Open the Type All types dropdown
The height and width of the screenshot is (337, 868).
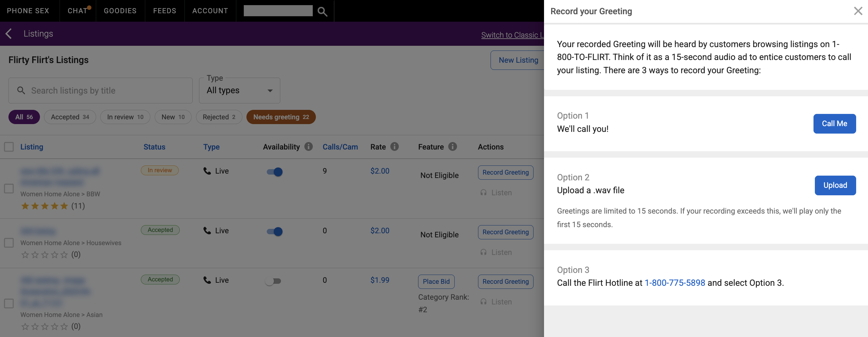(240, 91)
